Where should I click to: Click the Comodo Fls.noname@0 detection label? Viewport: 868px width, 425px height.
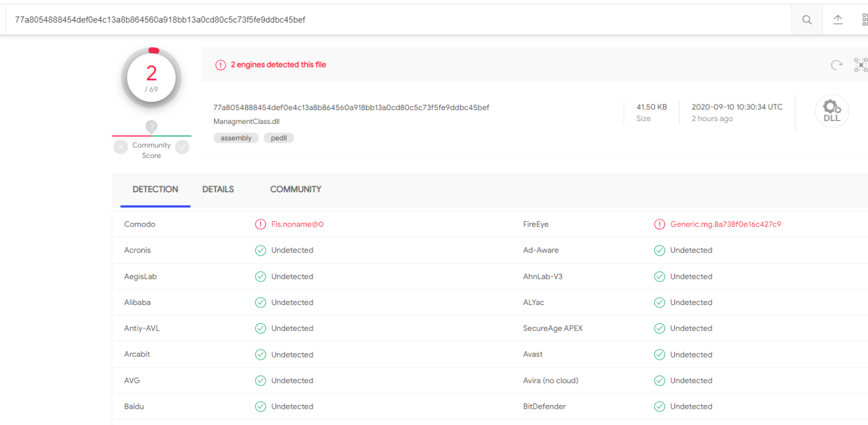(x=297, y=224)
